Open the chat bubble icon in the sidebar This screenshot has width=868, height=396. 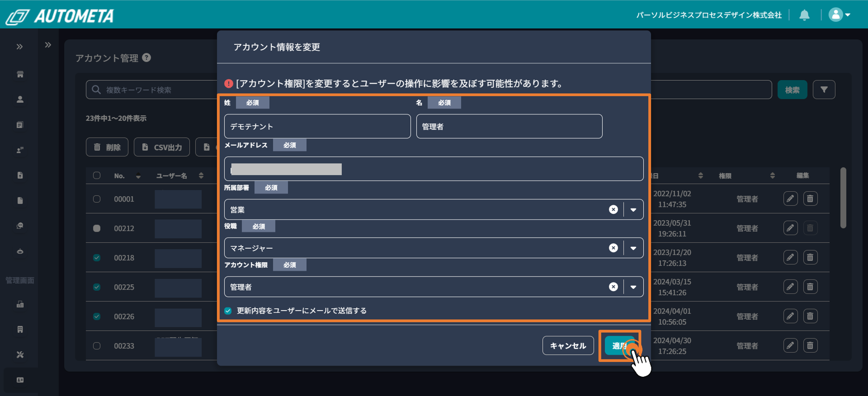[20, 226]
